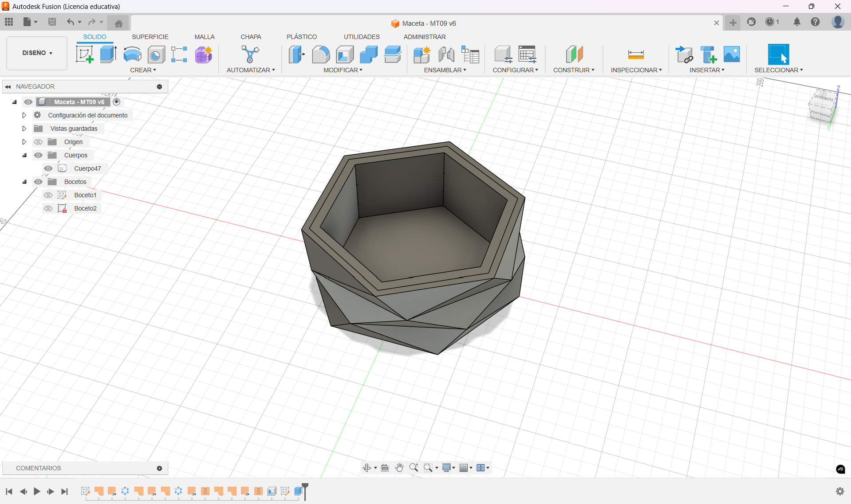The height and width of the screenshot is (504, 851).
Task: Select the Pan hand tool
Action: point(399,468)
